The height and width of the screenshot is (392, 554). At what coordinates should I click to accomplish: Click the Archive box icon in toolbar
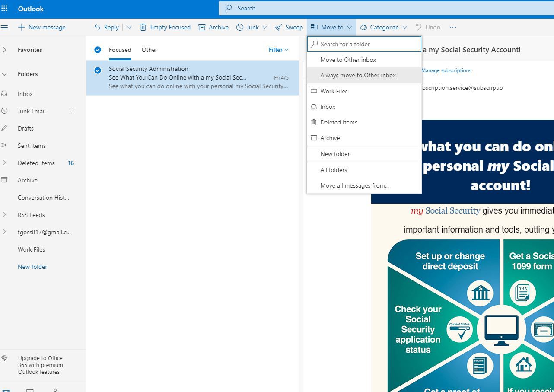[202, 27]
